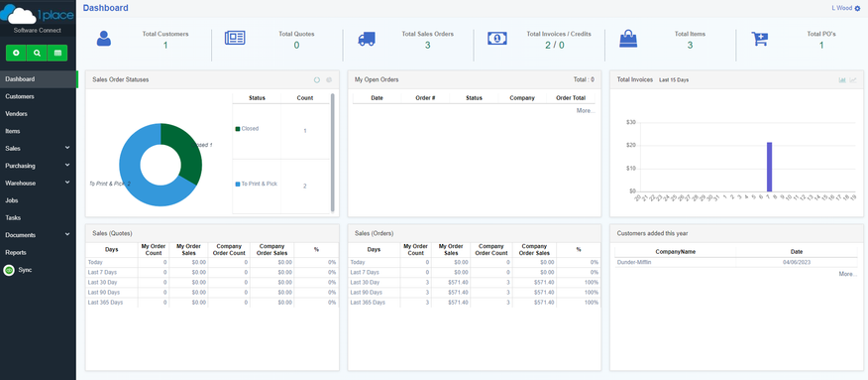The width and height of the screenshot is (868, 380).
Task: Click Last 30 Day row in Sales (Orders)
Action: point(475,283)
